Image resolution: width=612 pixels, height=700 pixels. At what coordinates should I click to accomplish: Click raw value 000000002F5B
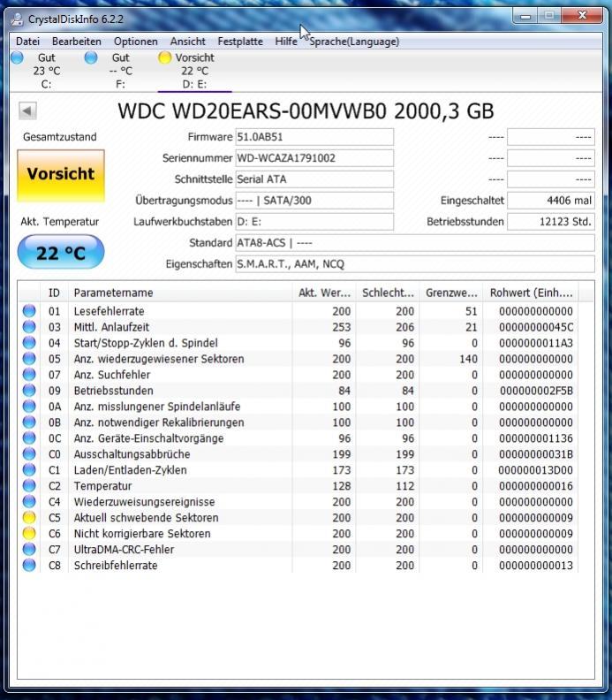(x=536, y=391)
